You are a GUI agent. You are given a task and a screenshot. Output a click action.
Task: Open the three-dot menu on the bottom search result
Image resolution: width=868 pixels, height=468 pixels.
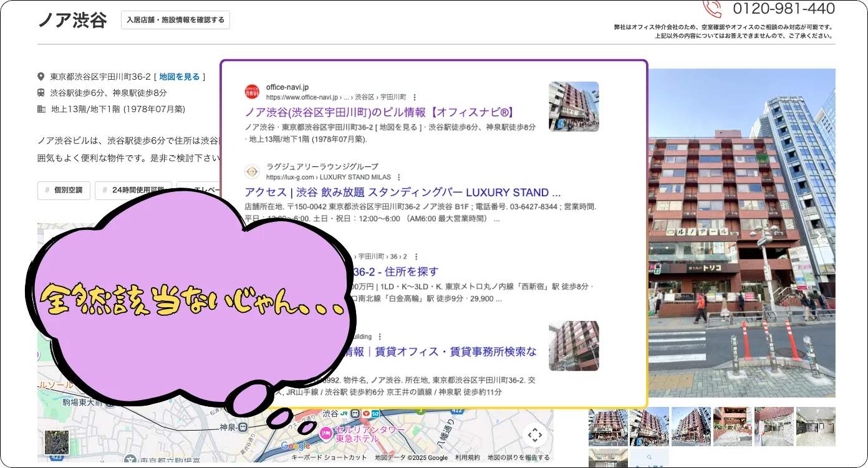pos(379,337)
